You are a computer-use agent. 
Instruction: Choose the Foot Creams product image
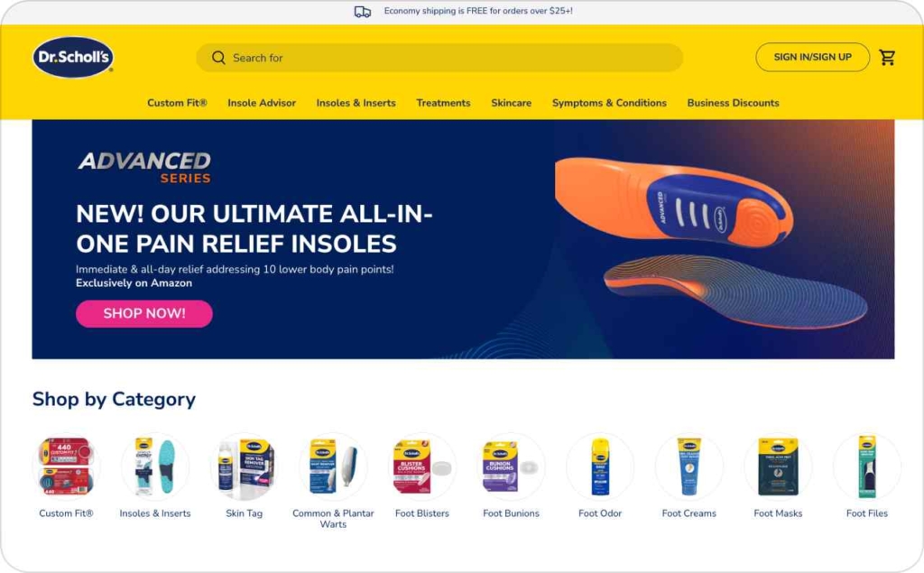pyautogui.click(x=688, y=467)
